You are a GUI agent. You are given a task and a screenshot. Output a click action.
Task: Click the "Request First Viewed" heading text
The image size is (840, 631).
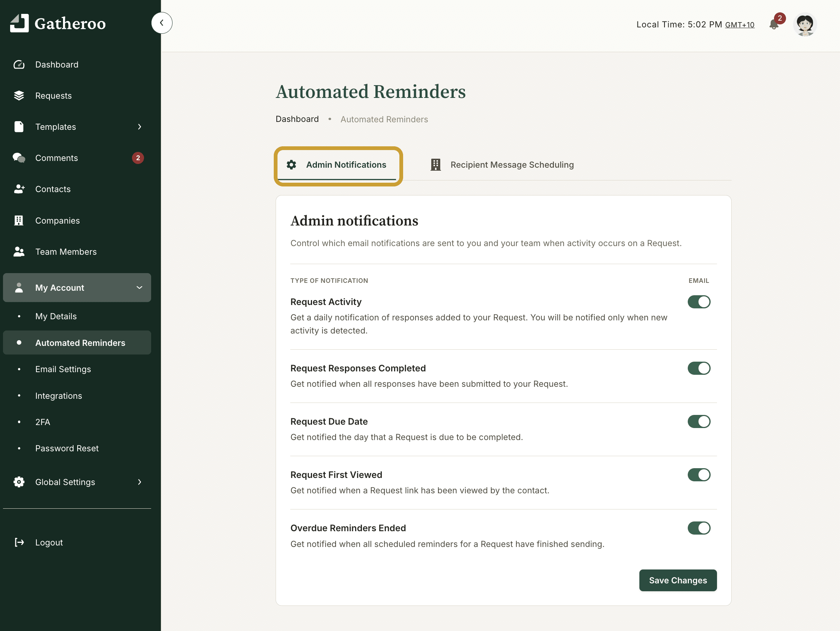(336, 475)
